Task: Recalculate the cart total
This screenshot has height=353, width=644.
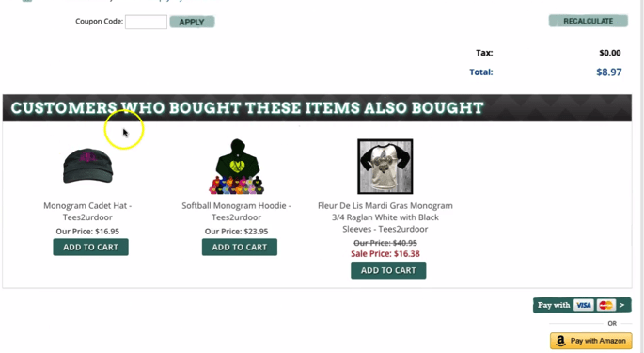Action: [x=589, y=21]
